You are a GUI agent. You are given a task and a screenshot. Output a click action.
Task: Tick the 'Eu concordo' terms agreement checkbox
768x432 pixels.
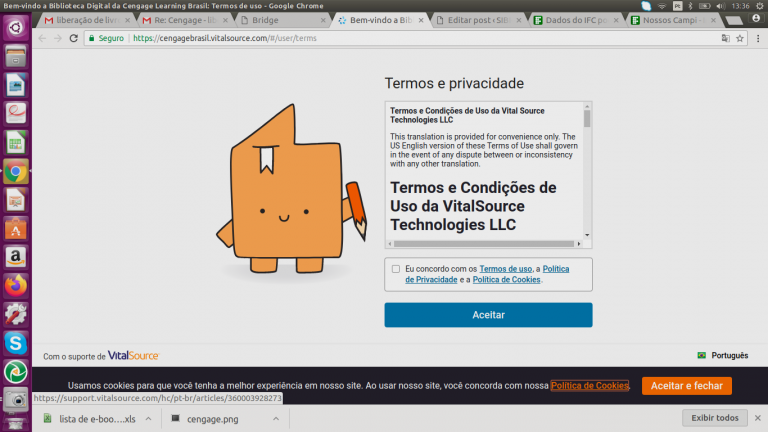point(396,269)
